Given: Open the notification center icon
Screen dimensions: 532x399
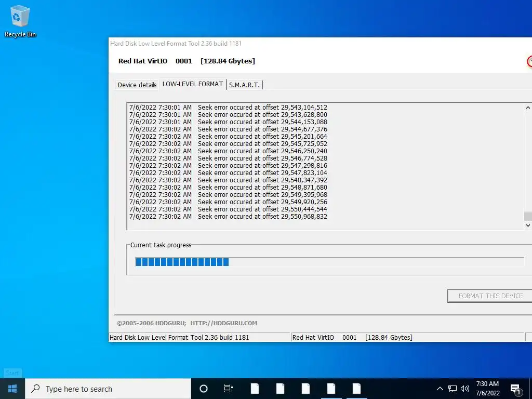Looking at the screenshot, I should tap(515, 389).
